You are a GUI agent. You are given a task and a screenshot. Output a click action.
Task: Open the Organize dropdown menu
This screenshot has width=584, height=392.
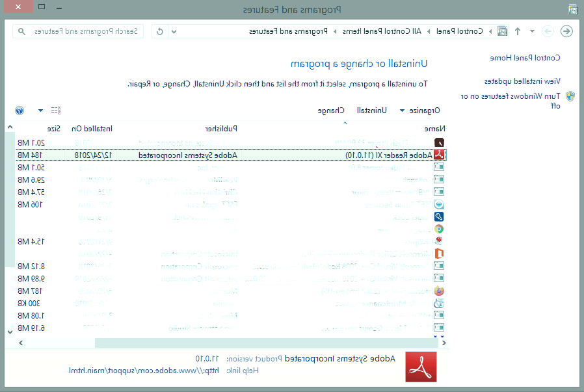[419, 111]
